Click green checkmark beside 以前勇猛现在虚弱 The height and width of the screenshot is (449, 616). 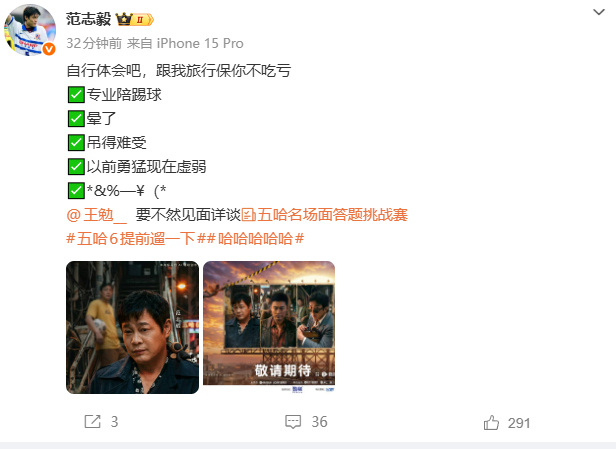click(76, 167)
